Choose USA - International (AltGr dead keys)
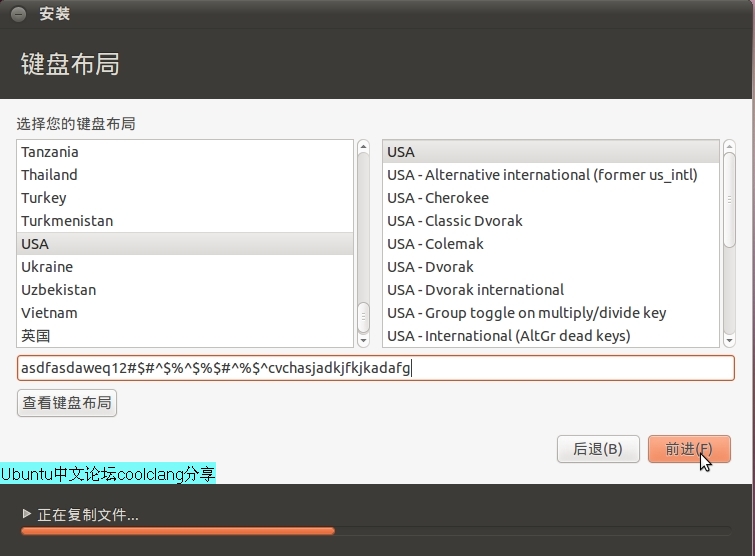Image resolution: width=755 pixels, height=556 pixels. [x=551, y=336]
